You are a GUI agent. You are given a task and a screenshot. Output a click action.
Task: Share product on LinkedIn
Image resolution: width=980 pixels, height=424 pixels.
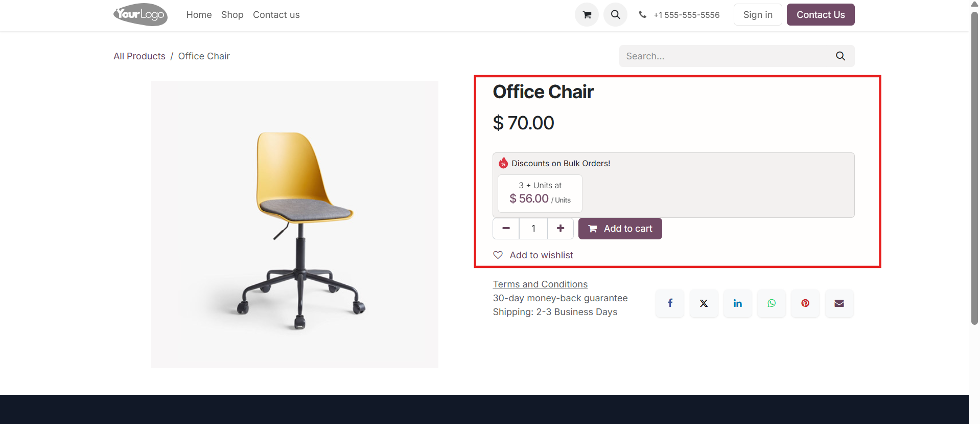737,303
